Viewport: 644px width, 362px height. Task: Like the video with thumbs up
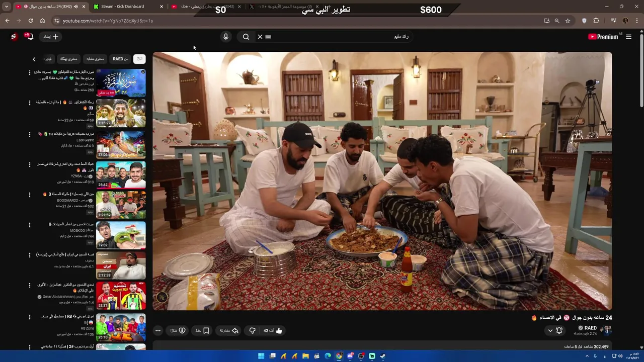(x=273, y=330)
